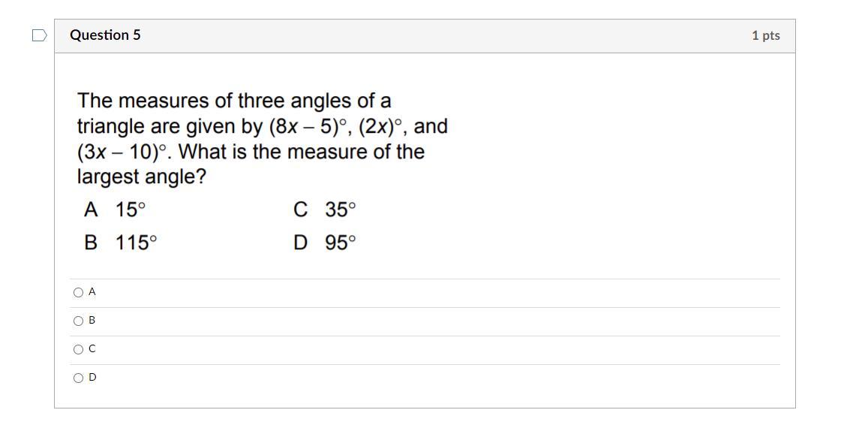Viewport: 868px width, 422px height.
Task: Click the 95° choice in question image
Action: (x=340, y=243)
